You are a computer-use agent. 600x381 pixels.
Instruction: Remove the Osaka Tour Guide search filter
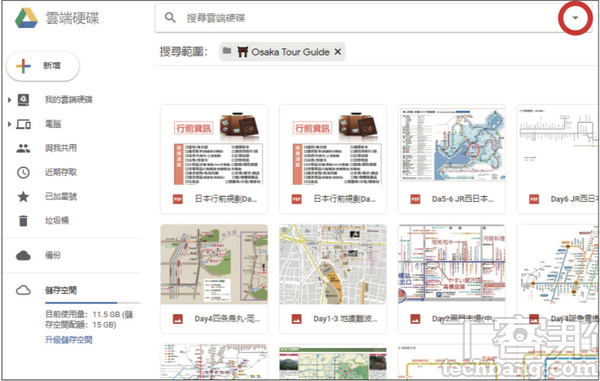pos(338,52)
